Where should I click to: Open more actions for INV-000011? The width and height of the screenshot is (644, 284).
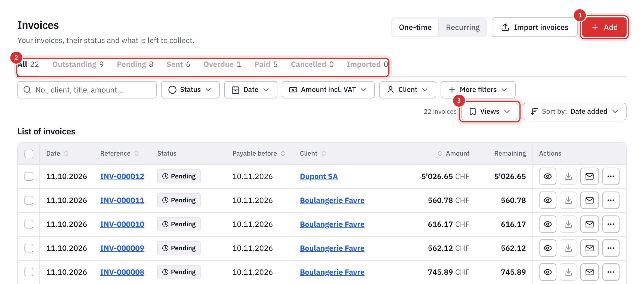pos(611,200)
